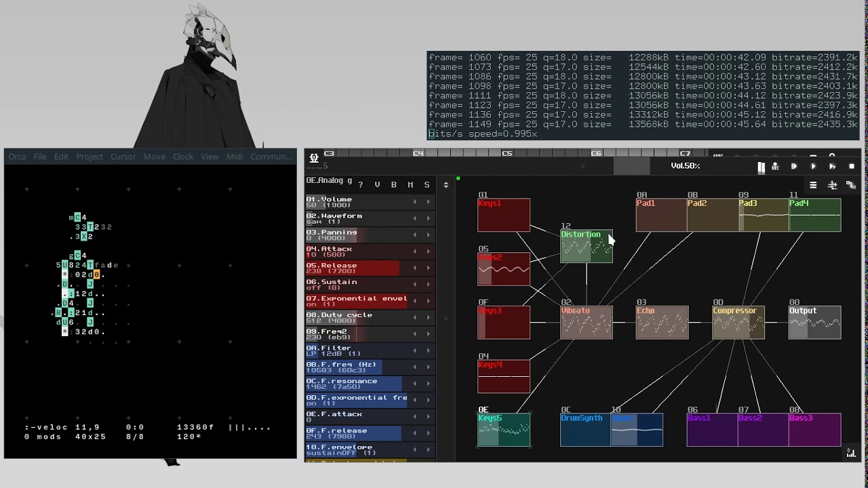The width and height of the screenshot is (868, 488).
Task: Select the Bass3 module
Action: point(814,430)
